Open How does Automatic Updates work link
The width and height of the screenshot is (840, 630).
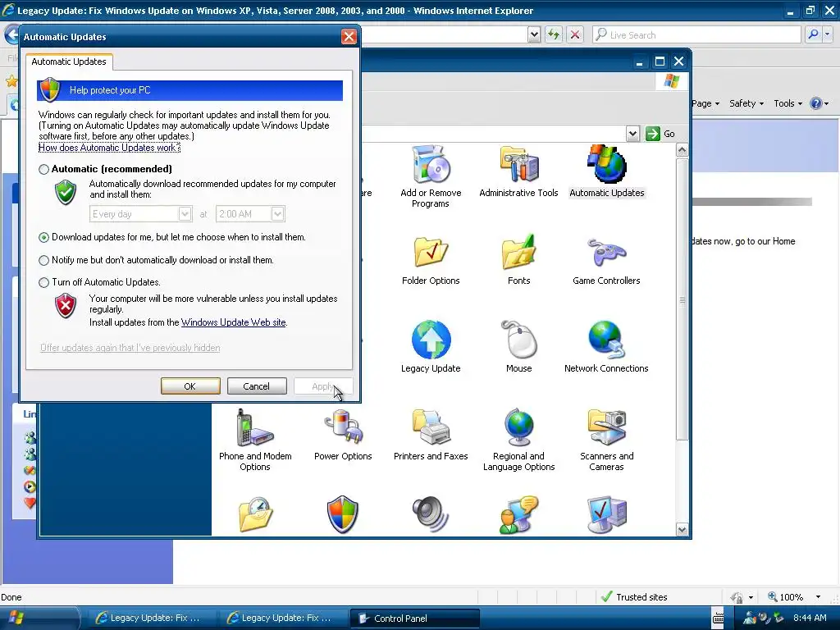[x=109, y=148]
